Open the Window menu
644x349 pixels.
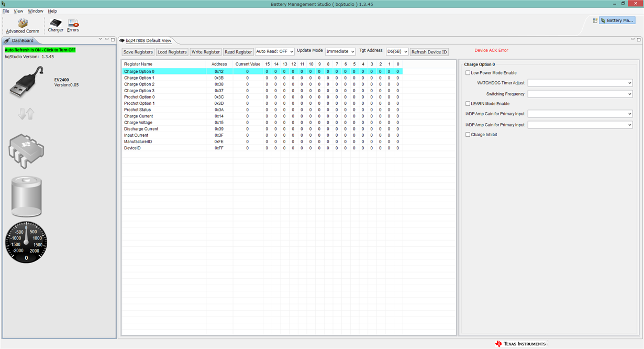[36, 11]
